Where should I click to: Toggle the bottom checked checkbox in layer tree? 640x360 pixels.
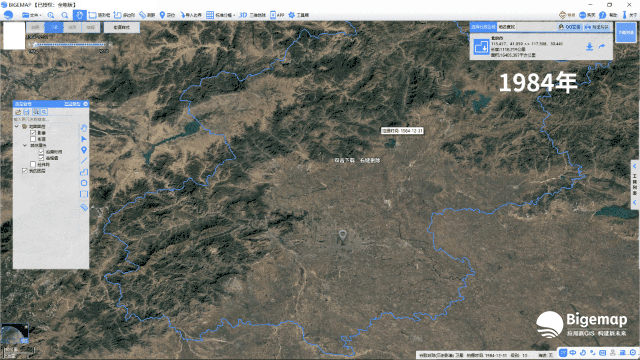(25, 171)
